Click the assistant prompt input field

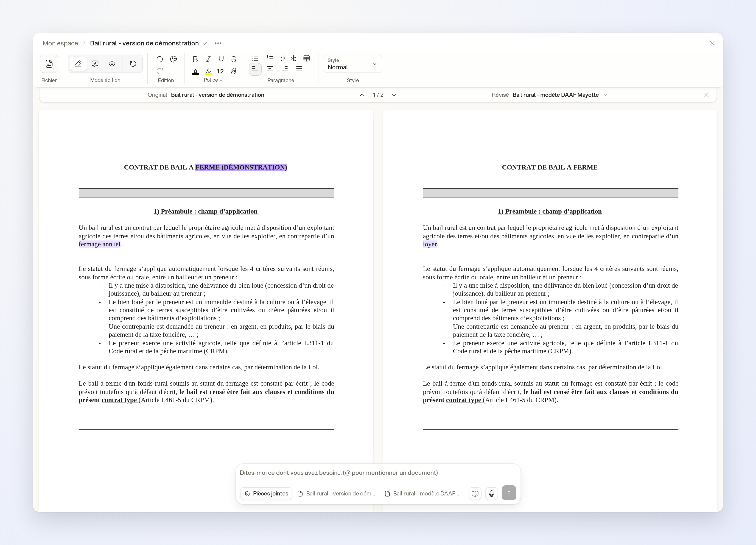click(378, 473)
